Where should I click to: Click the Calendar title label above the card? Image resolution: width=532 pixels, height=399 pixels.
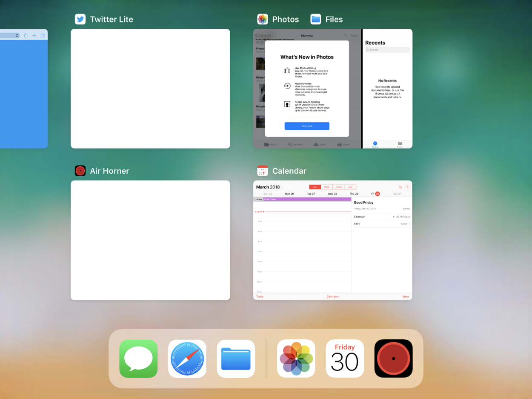pyautogui.click(x=289, y=171)
